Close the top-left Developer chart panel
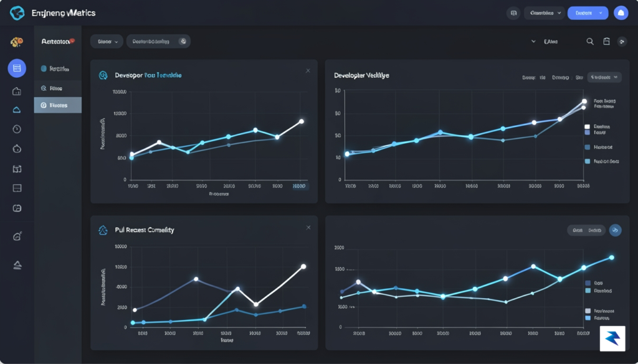This screenshot has height=364, width=638. pos(308,71)
